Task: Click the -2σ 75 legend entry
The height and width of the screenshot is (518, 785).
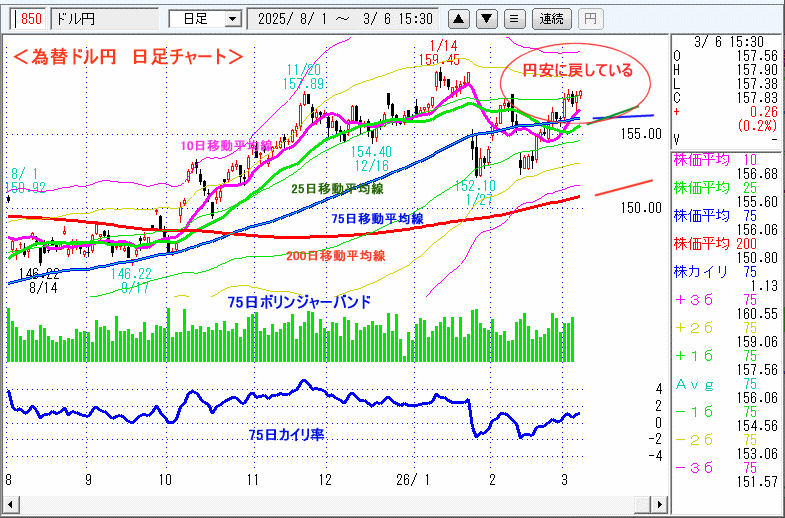Action: 716,440
